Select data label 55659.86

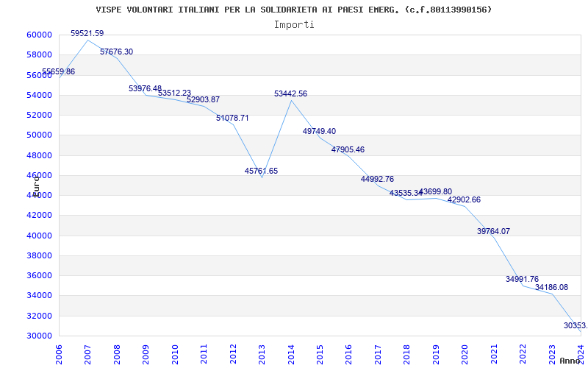coord(58,71)
